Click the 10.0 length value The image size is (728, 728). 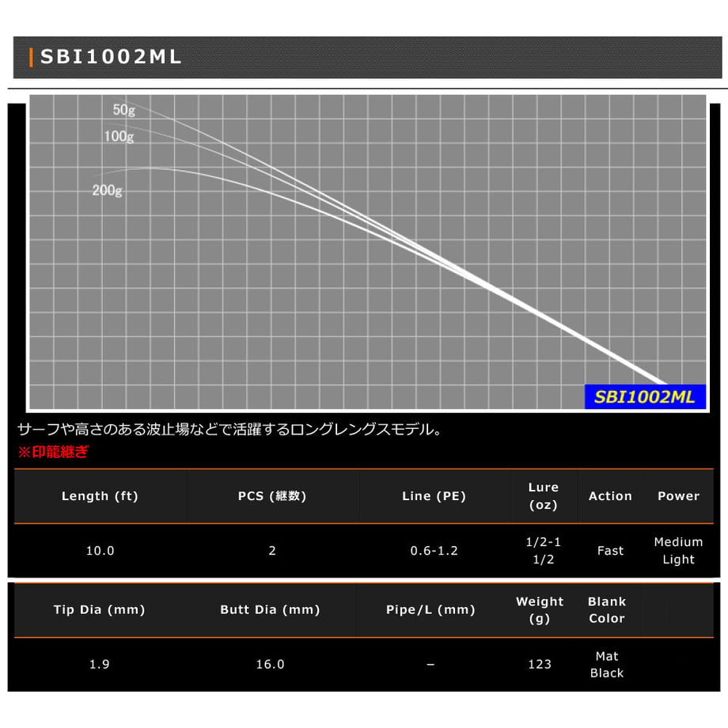point(100,551)
